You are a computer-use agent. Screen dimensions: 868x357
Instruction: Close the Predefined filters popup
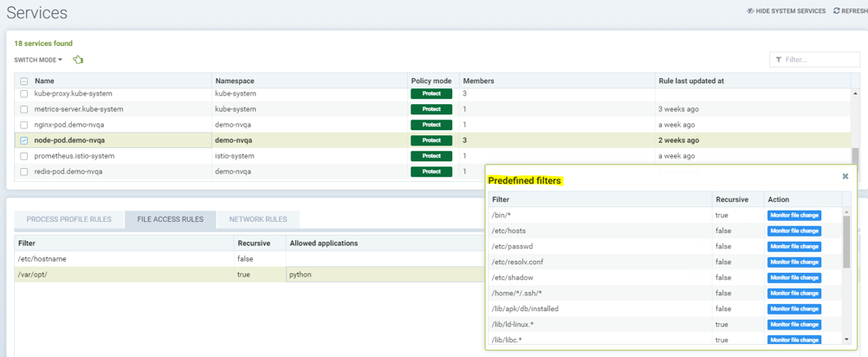pyautogui.click(x=845, y=177)
